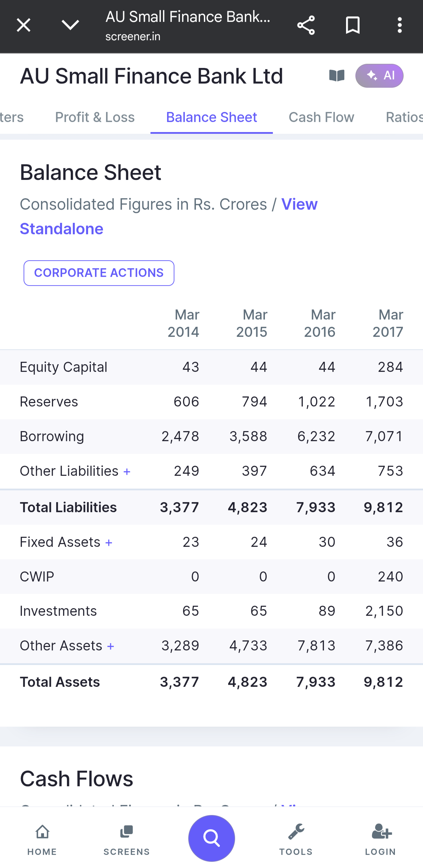
Task: Close the browser tab with X icon
Action: (x=24, y=25)
